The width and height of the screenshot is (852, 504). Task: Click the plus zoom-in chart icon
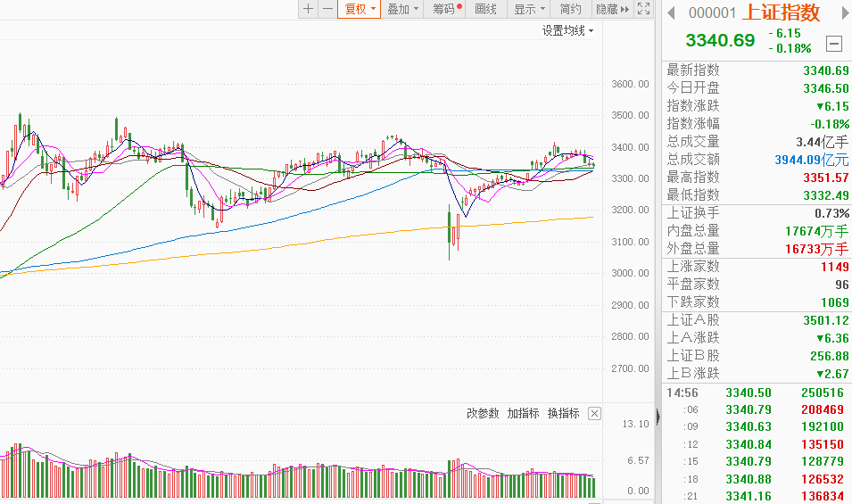coord(308,9)
